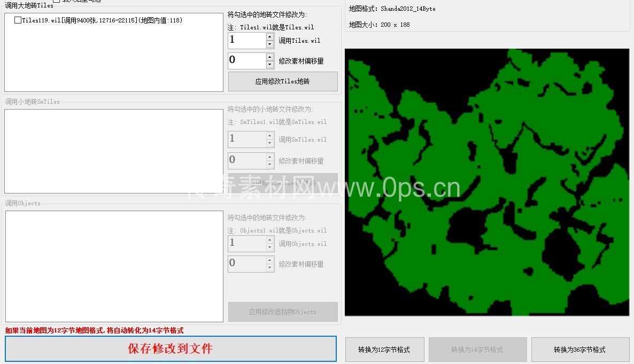Focus the Tiles 修改素材偏移量 input box

click(x=246, y=60)
